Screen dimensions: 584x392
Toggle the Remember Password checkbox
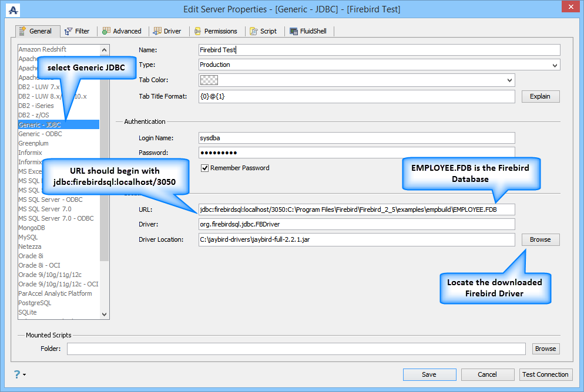click(205, 168)
